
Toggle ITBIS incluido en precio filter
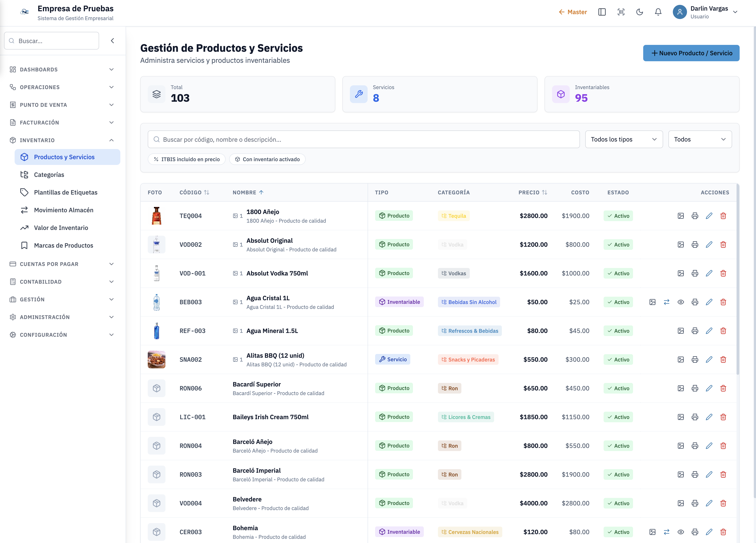pos(187,159)
